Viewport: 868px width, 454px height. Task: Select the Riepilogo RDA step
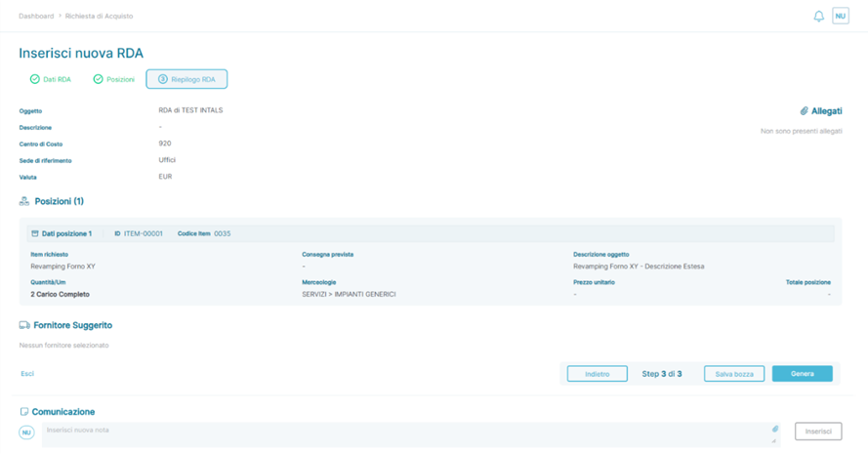point(186,79)
